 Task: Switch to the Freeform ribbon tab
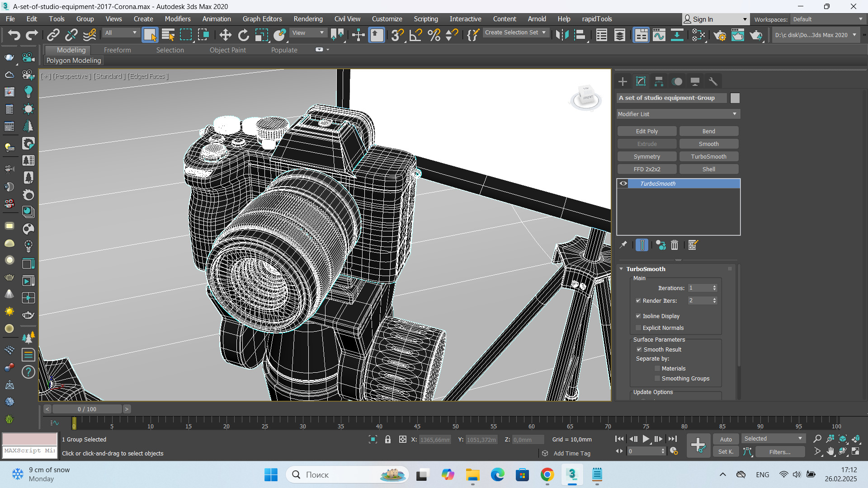117,50
